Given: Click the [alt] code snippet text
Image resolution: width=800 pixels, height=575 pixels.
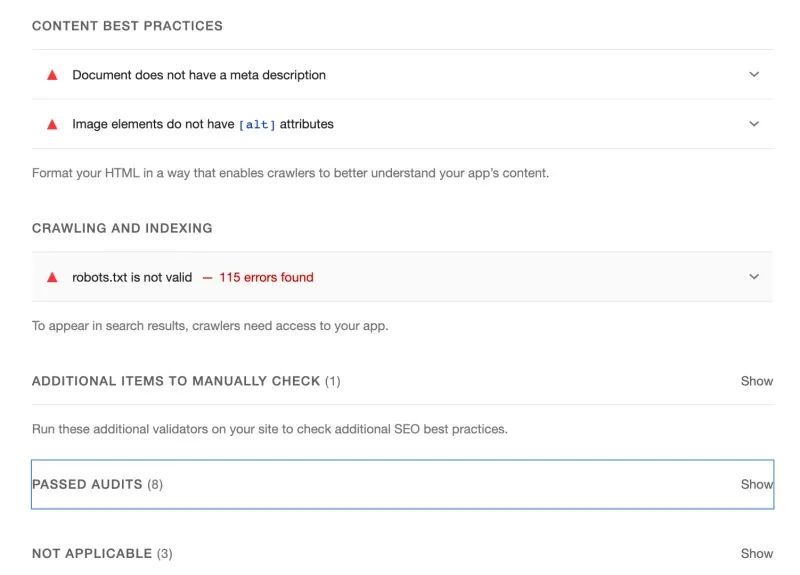Looking at the screenshot, I should coord(257,124).
